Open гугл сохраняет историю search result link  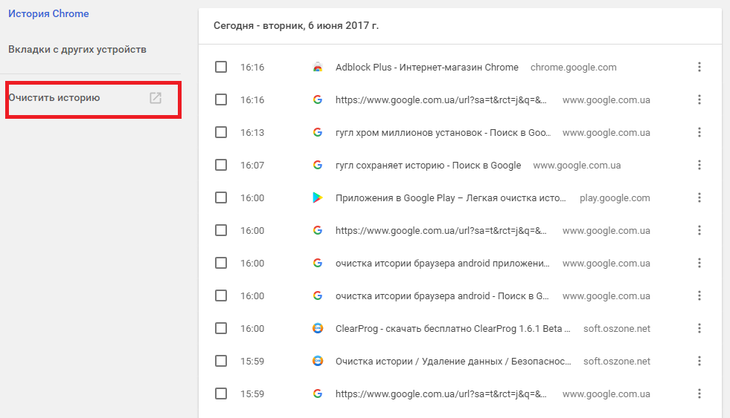pyautogui.click(x=428, y=165)
